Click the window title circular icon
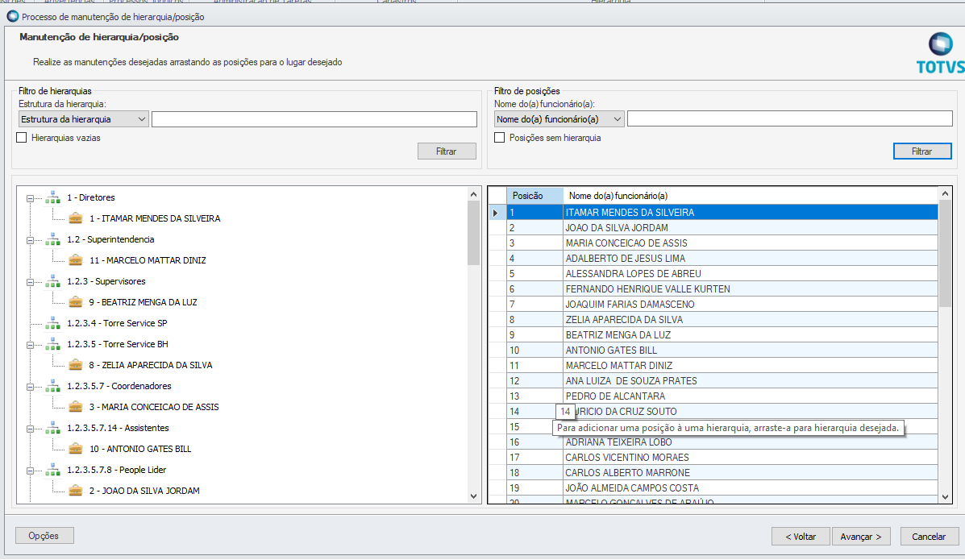This screenshot has height=560, width=965. coord(12,16)
